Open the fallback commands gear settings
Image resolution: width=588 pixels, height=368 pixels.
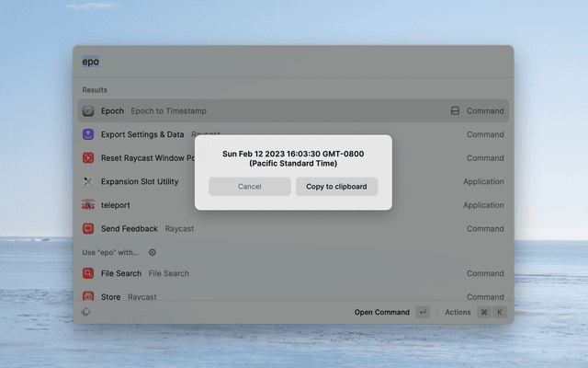pyautogui.click(x=153, y=252)
